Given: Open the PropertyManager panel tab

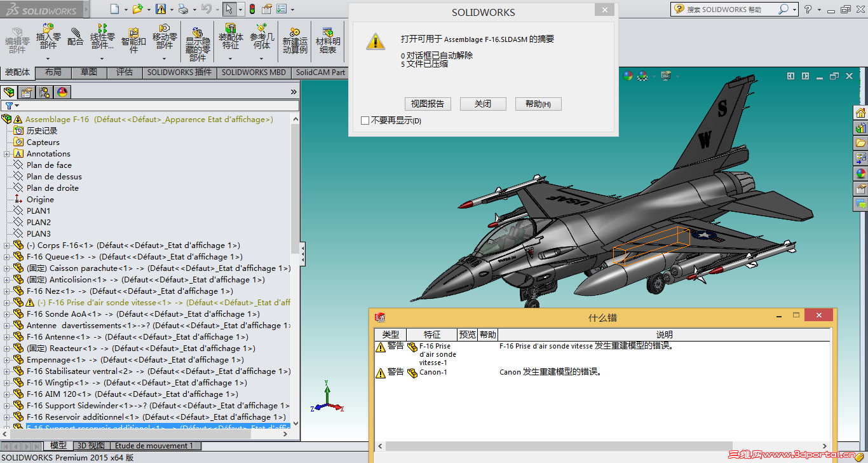Looking at the screenshot, I should [x=27, y=92].
